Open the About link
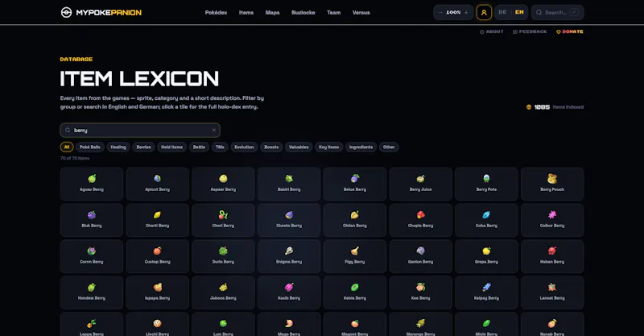Viewport: 644px width, 336px height. [492, 31]
